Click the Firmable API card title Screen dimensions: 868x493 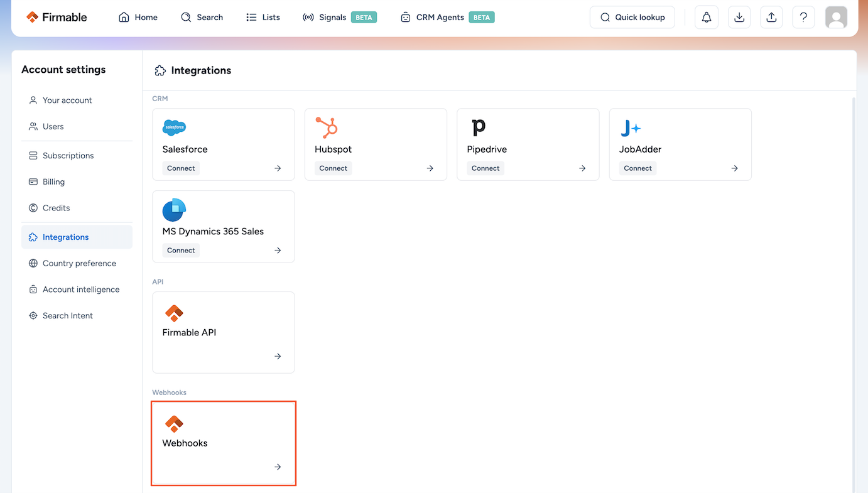pyautogui.click(x=189, y=333)
